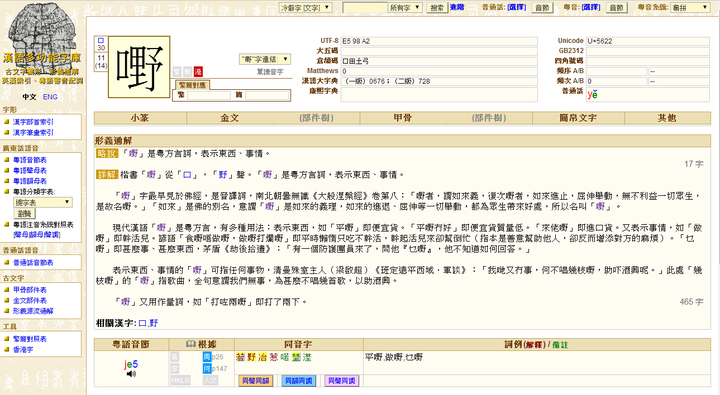Open homophone character 若

click(x=240, y=357)
